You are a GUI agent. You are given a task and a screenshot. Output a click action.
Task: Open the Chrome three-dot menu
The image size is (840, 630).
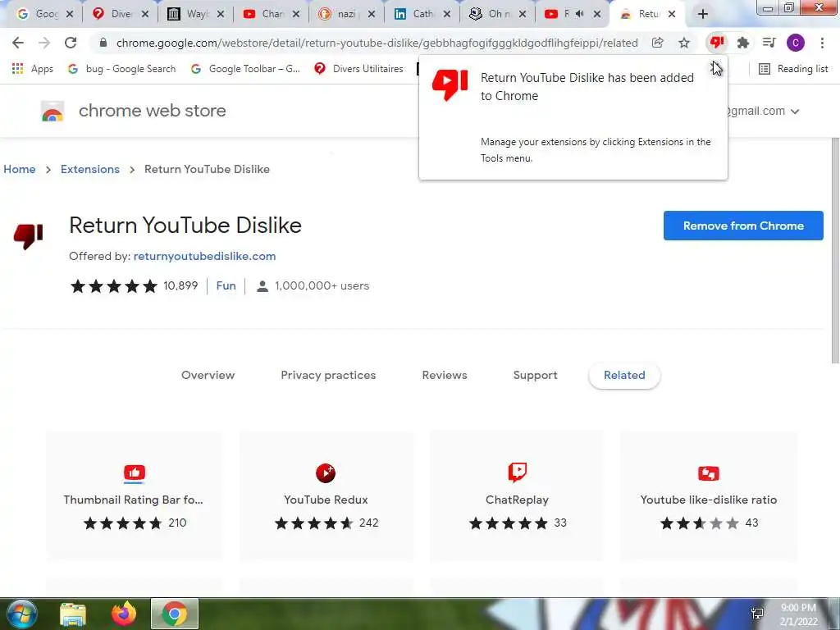coord(822,43)
